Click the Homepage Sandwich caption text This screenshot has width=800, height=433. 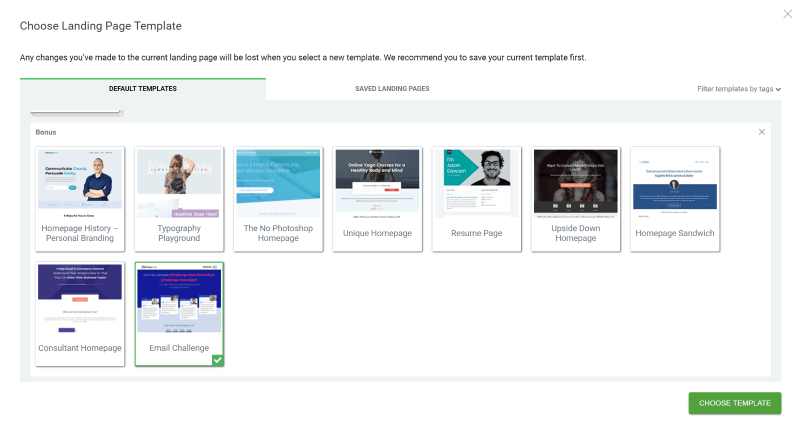pyautogui.click(x=674, y=233)
